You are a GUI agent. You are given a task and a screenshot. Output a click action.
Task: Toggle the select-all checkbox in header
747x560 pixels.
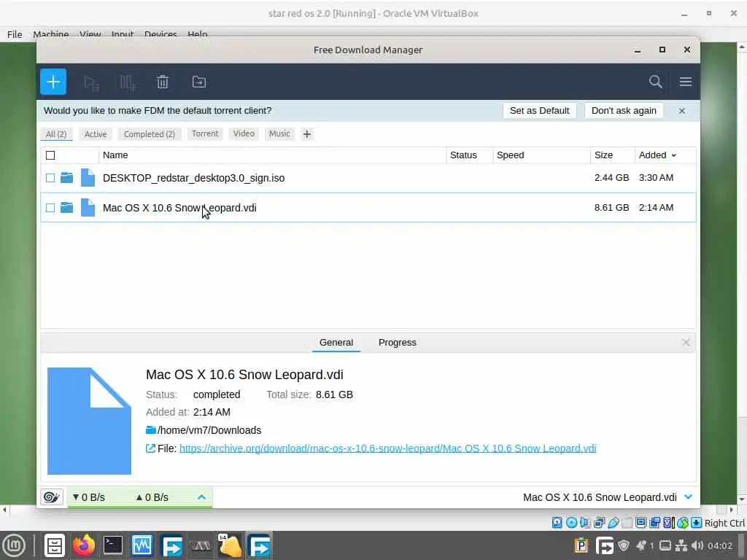click(50, 155)
